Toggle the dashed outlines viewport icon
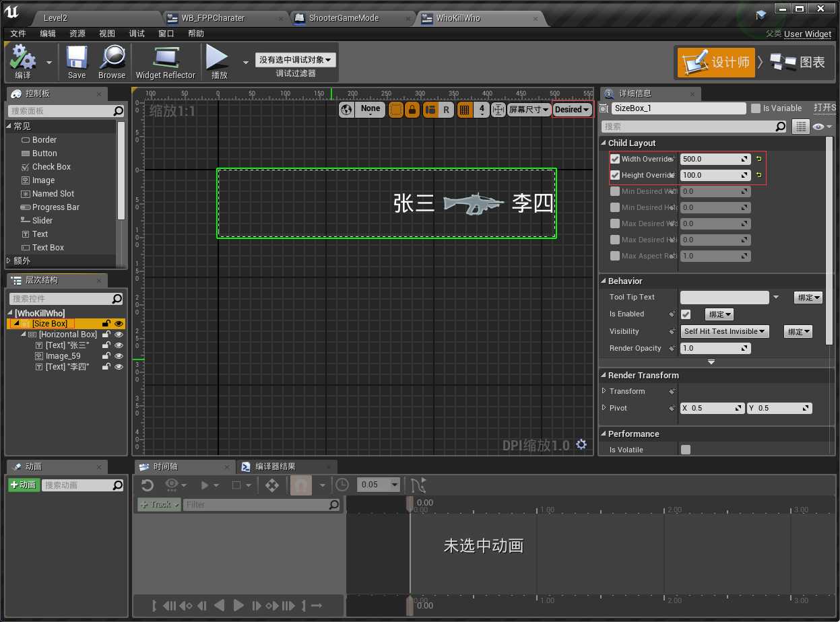 pyautogui.click(x=396, y=110)
